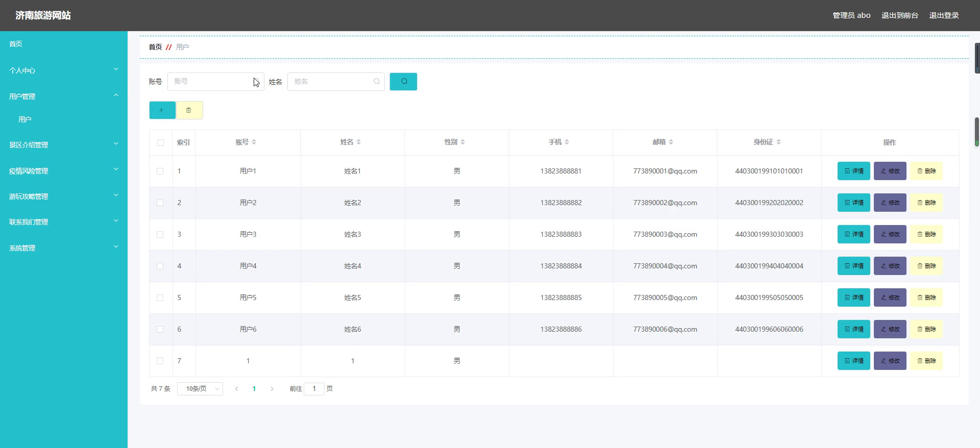Toggle the select-all header checkbox

pyautogui.click(x=161, y=142)
